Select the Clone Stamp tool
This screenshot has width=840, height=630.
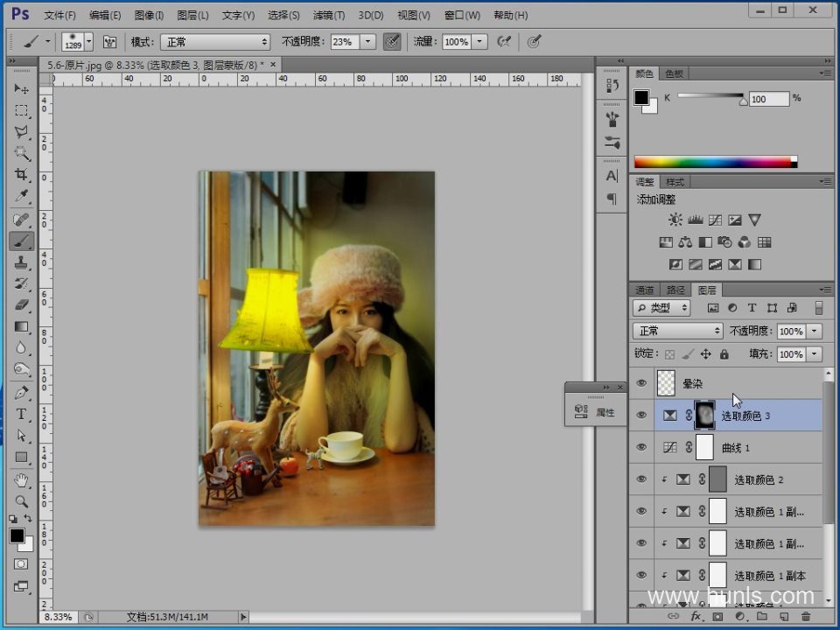click(21, 262)
